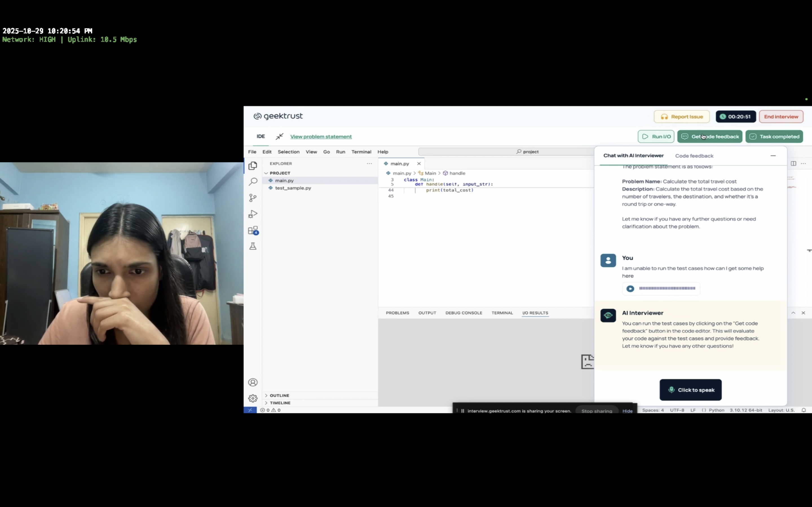Click the Get code feedback button

[x=710, y=137]
